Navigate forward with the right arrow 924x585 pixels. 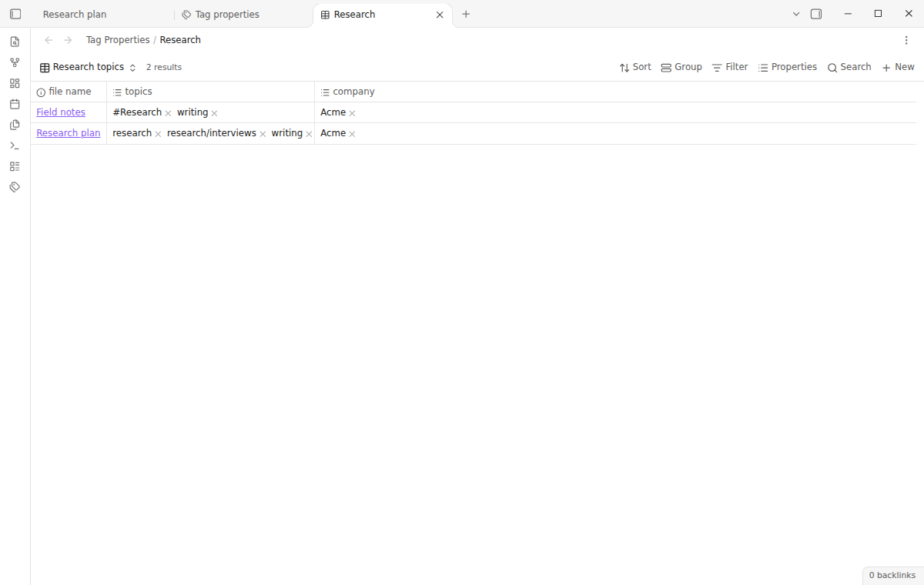pyautogui.click(x=68, y=40)
